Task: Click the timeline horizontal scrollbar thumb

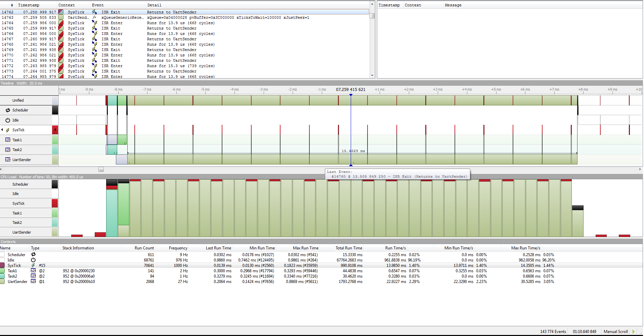Action: [x=101, y=170]
